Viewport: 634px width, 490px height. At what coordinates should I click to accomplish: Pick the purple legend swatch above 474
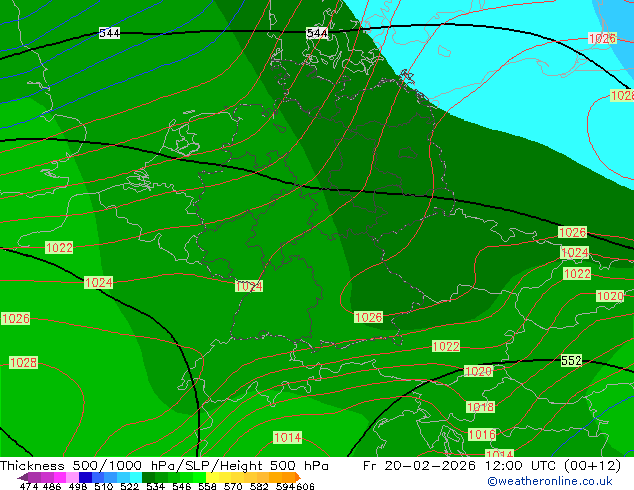[34, 477]
